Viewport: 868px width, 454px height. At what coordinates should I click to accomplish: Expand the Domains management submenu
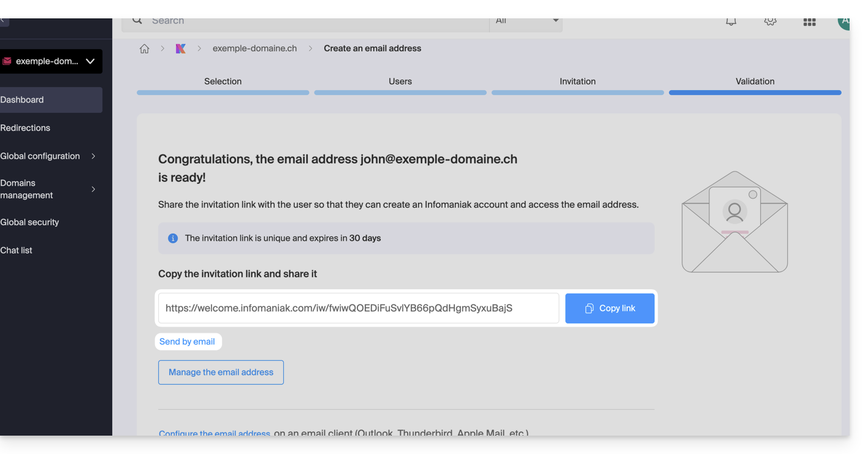pos(93,189)
